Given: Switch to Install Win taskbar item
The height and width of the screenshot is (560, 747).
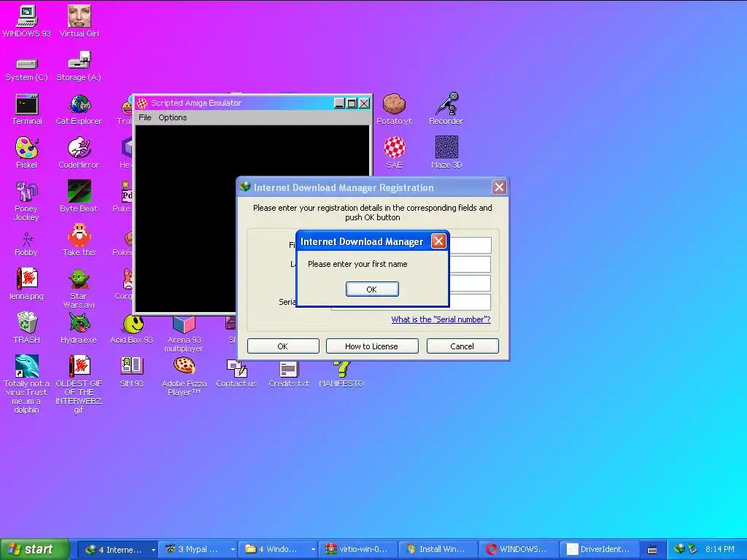Looking at the screenshot, I should 437,549.
